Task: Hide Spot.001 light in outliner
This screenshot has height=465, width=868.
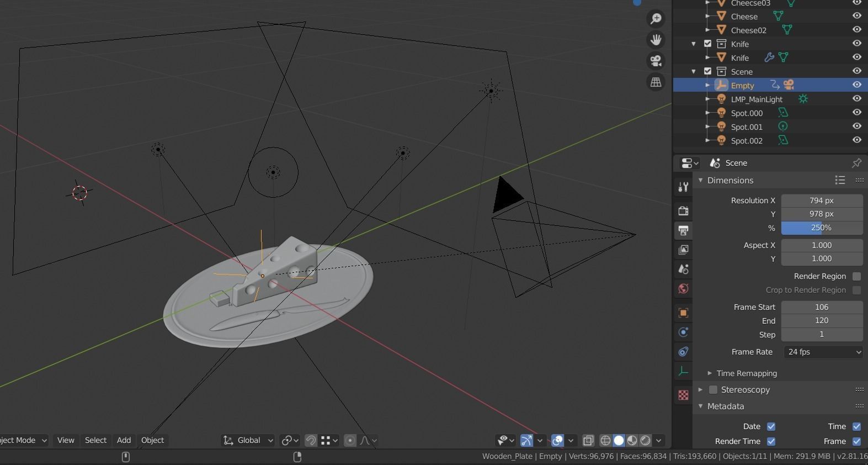Action: pos(856,126)
